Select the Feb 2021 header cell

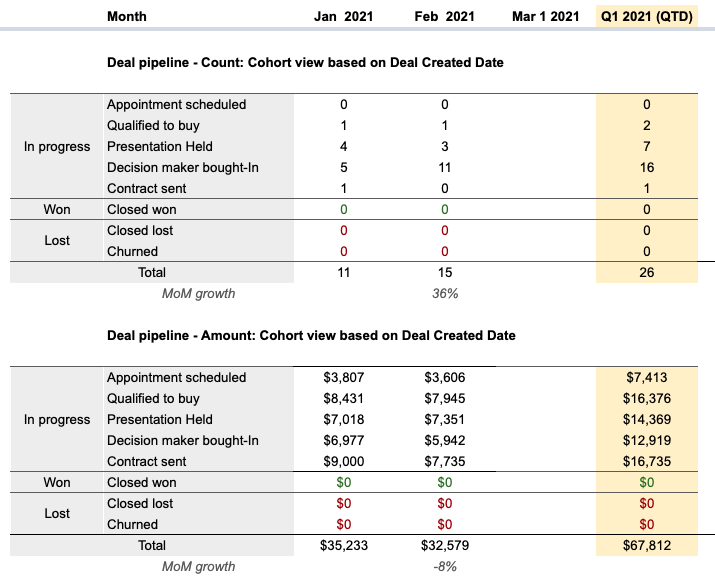[x=445, y=16]
